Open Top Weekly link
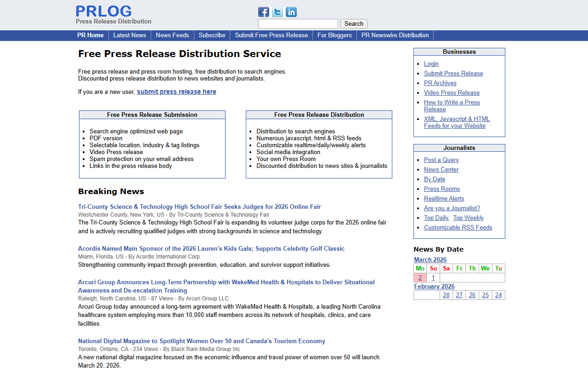Screen dimensions: 588x368 point(468,218)
